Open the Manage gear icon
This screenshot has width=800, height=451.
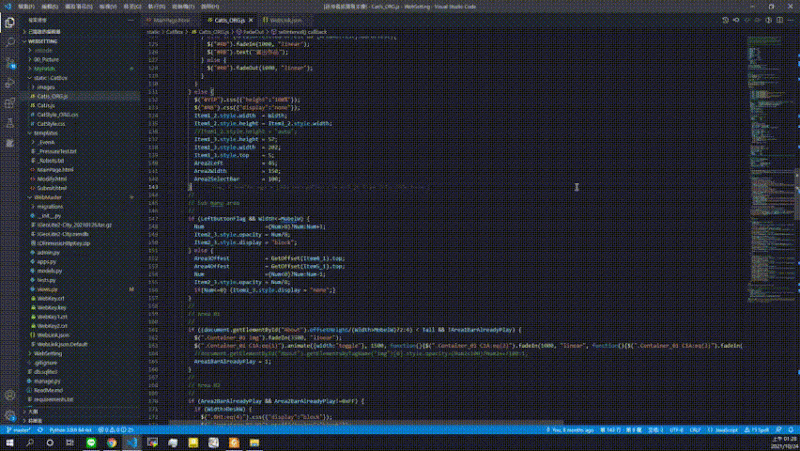(10, 415)
